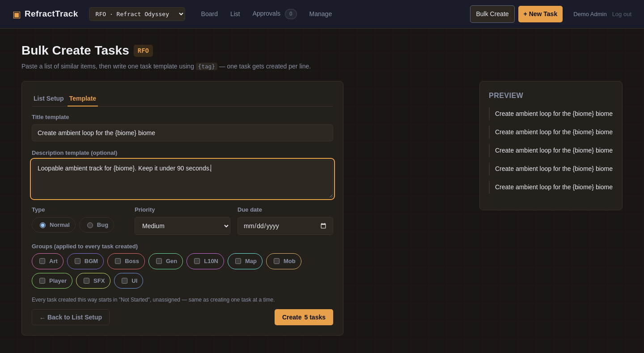Open the Board view
The height and width of the screenshot is (353, 644).
[x=209, y=14]
